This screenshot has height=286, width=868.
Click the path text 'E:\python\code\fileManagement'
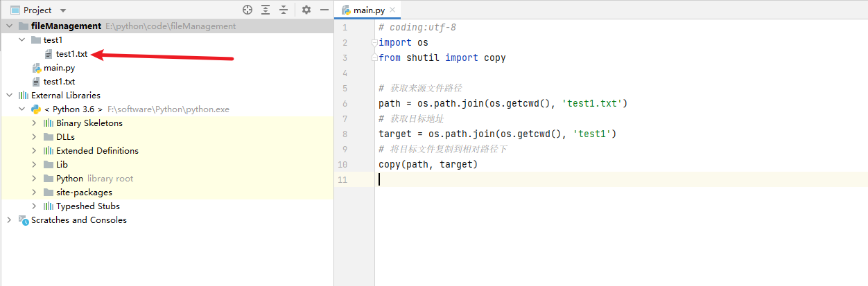(171, 26)
